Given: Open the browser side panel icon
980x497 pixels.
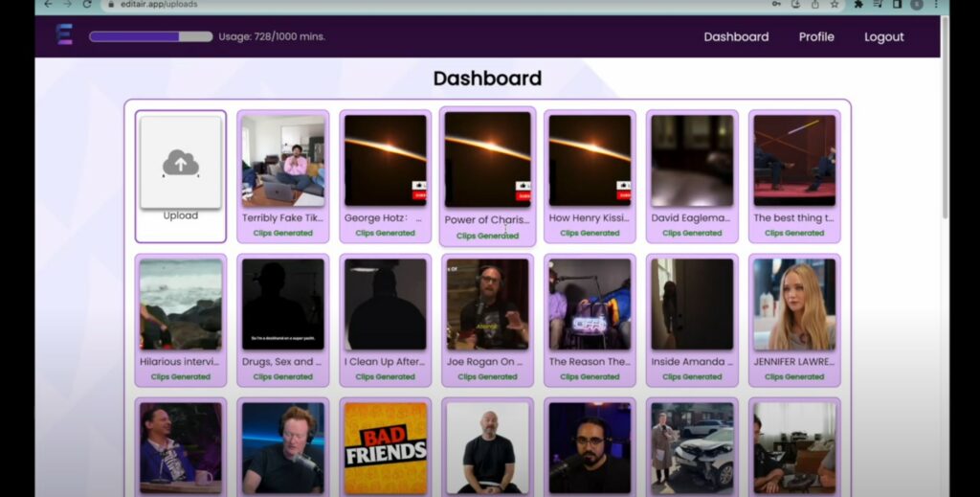Looking at the screenshot, I should (x=897, y=5).
